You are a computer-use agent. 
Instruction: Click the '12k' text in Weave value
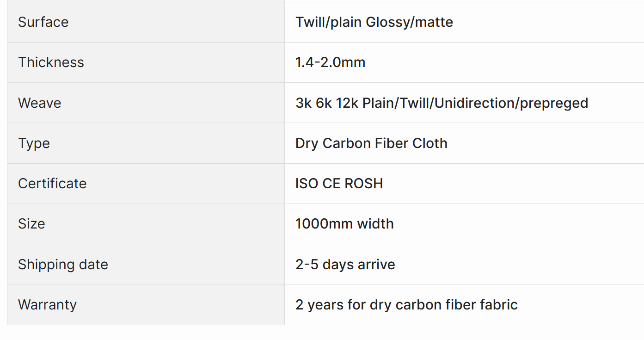347,103
